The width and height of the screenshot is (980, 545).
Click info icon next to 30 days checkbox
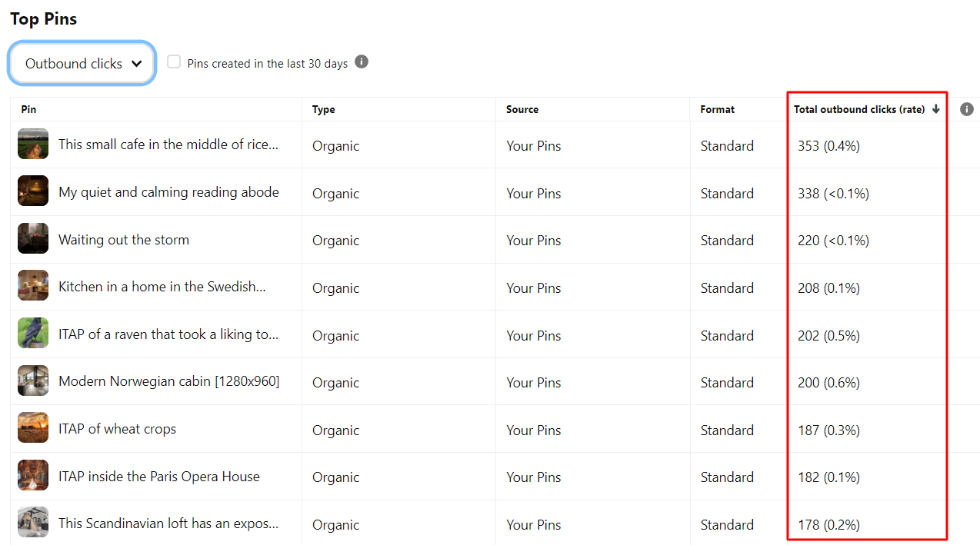tap(362, 62)
